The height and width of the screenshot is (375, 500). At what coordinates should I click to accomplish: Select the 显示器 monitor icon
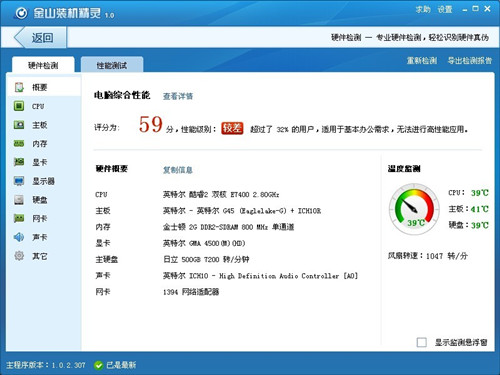tap(19, 181)
